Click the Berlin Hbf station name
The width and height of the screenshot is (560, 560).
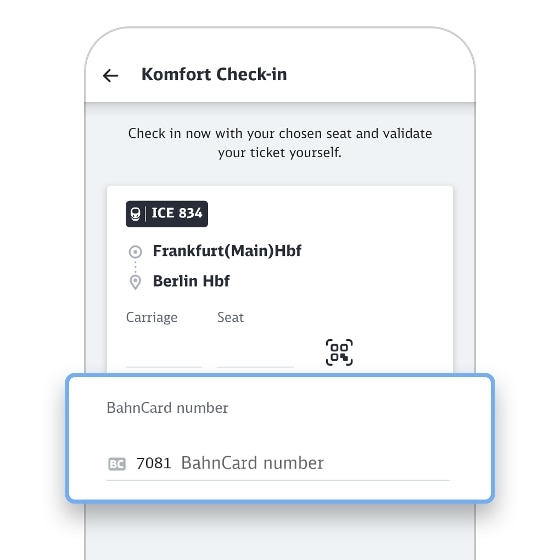tap(191, 281)
